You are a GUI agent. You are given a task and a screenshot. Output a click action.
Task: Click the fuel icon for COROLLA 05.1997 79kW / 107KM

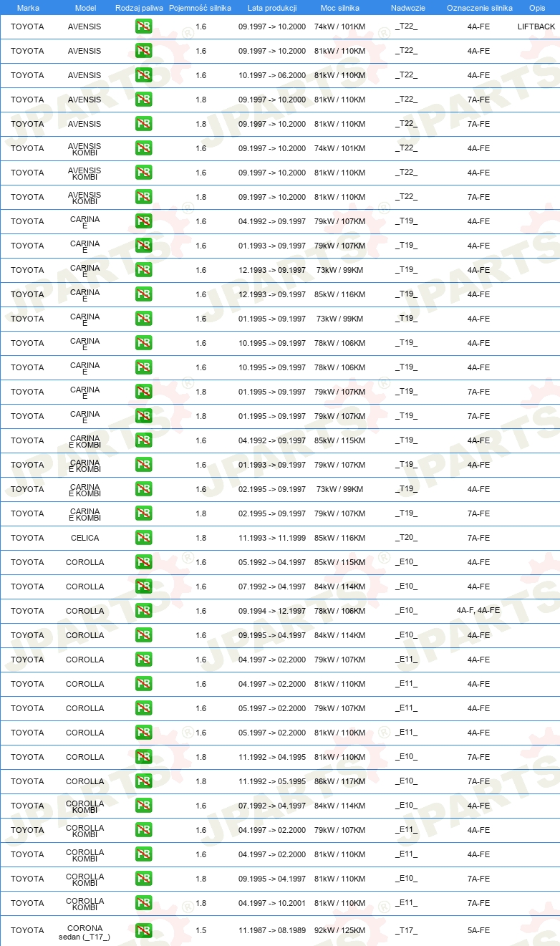[x=143, y=708]
